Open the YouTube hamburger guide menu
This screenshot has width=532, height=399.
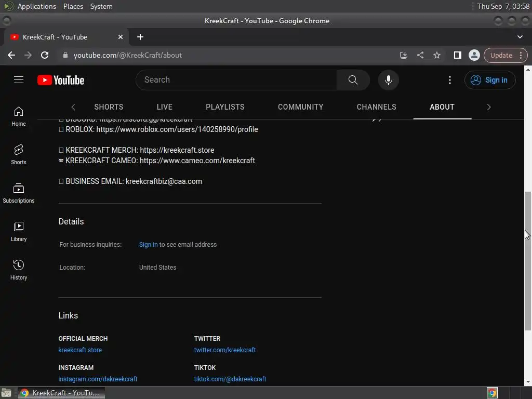19,79
